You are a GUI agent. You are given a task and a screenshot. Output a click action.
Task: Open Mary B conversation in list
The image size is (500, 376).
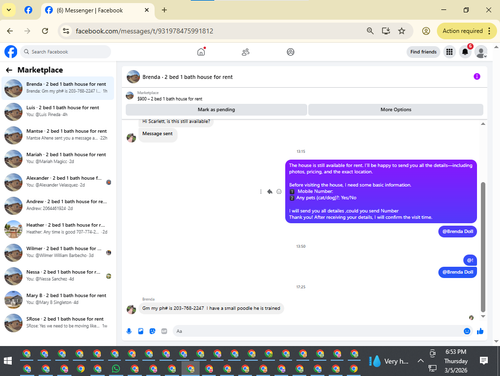pos(58,299)
